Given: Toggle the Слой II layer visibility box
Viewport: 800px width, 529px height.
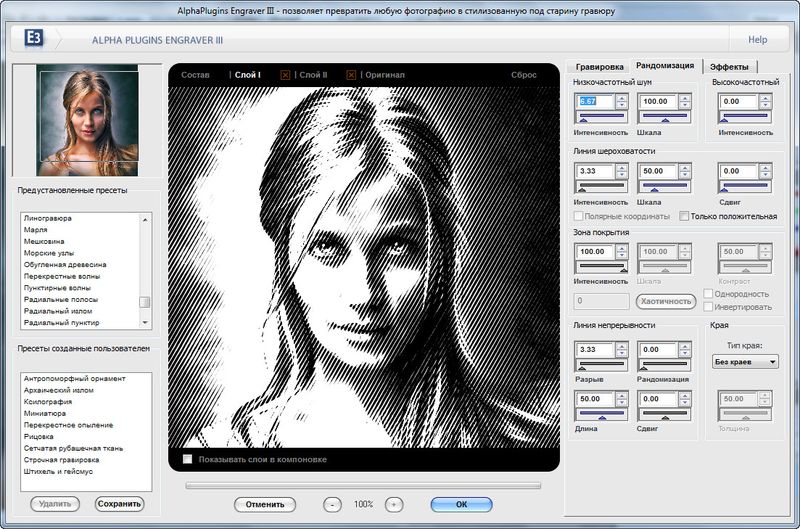Looking at the screenshot, I should [285, 75].
